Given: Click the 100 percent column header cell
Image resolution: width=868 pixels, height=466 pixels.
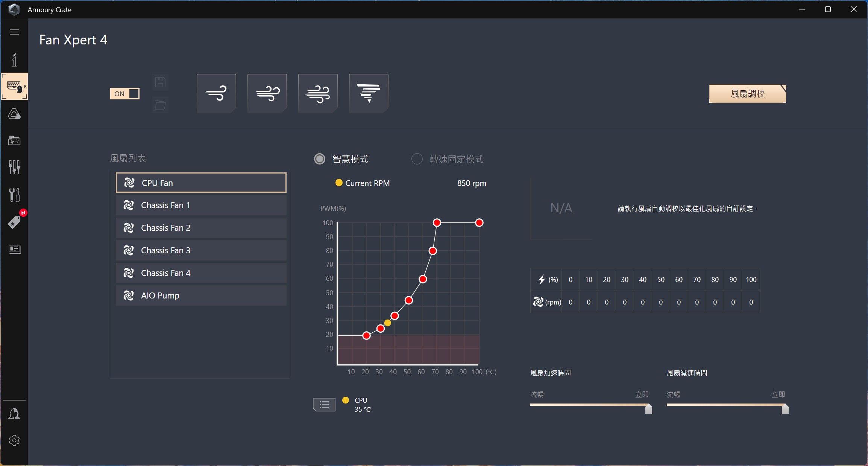Looking at the screenshot, I should click(x=751, y=280).
